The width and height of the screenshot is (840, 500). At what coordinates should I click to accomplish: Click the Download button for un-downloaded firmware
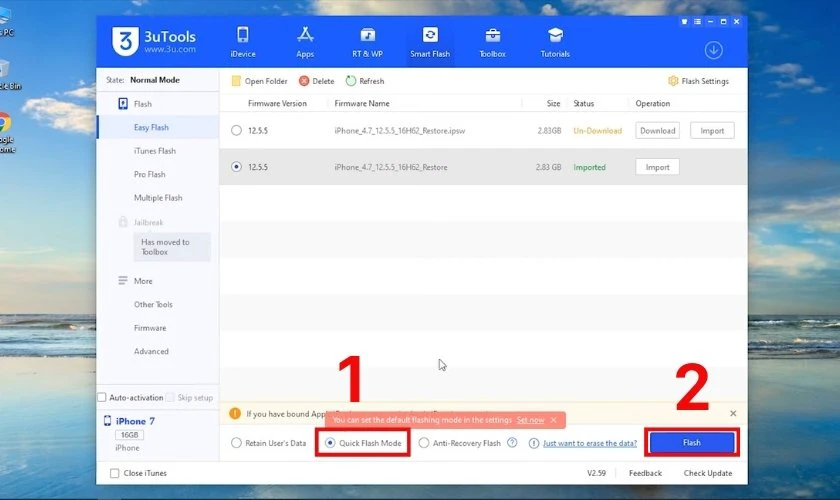click(657, 130)
